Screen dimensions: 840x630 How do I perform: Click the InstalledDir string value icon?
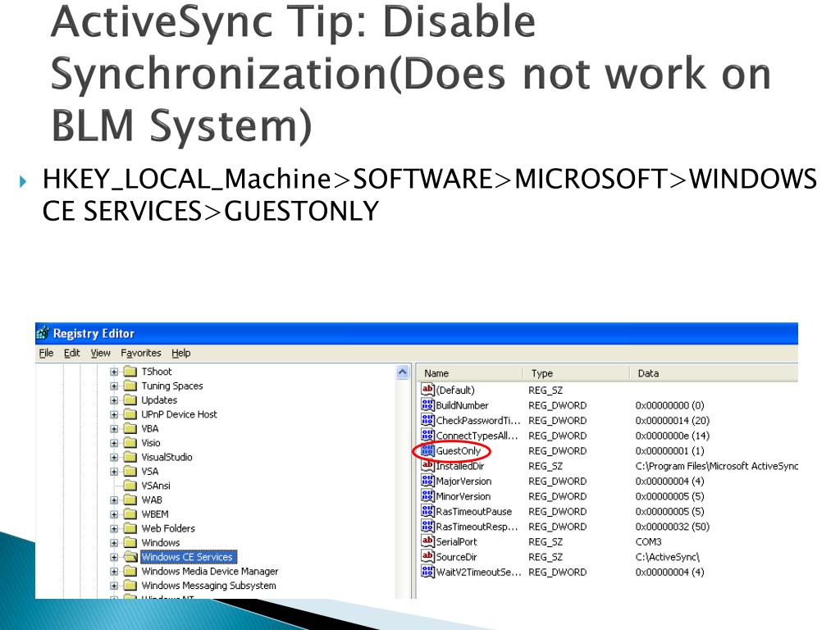click(x=427, y=466)
